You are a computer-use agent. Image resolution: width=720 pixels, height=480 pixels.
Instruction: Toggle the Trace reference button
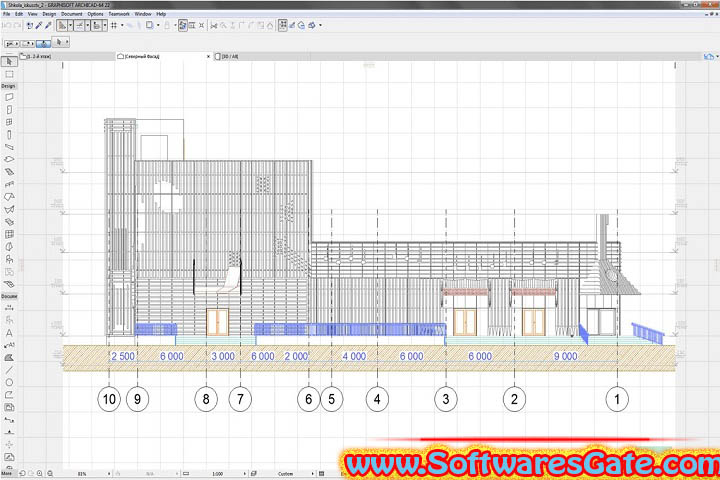pos(150,26)
